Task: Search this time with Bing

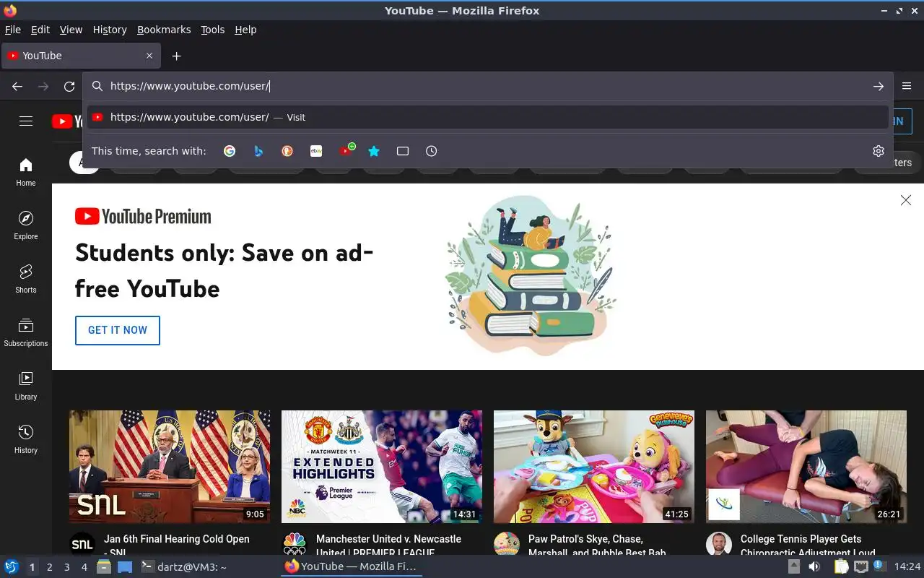Action: click(x=258, y=151)
